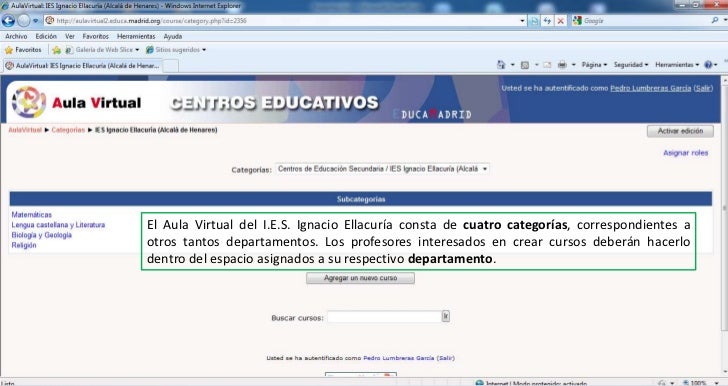
Task: Select the AulaVirtual IES Ignacio Ellacuría tab
Action: (x=82, y=66)
